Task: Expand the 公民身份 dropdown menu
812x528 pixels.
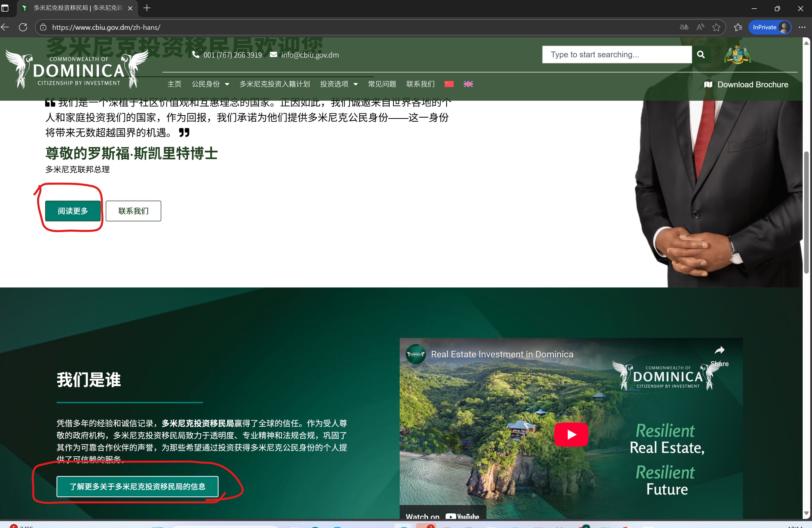Action: tap(210, 84)
